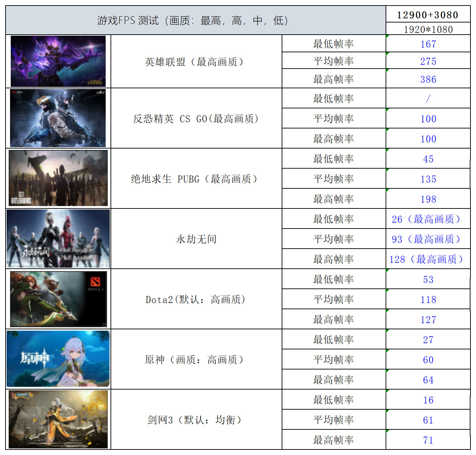Viewport: 476px width, 455px height.
Task: Select 最低帧率 label in 英雄联盟 row
Action: [334, 44]
